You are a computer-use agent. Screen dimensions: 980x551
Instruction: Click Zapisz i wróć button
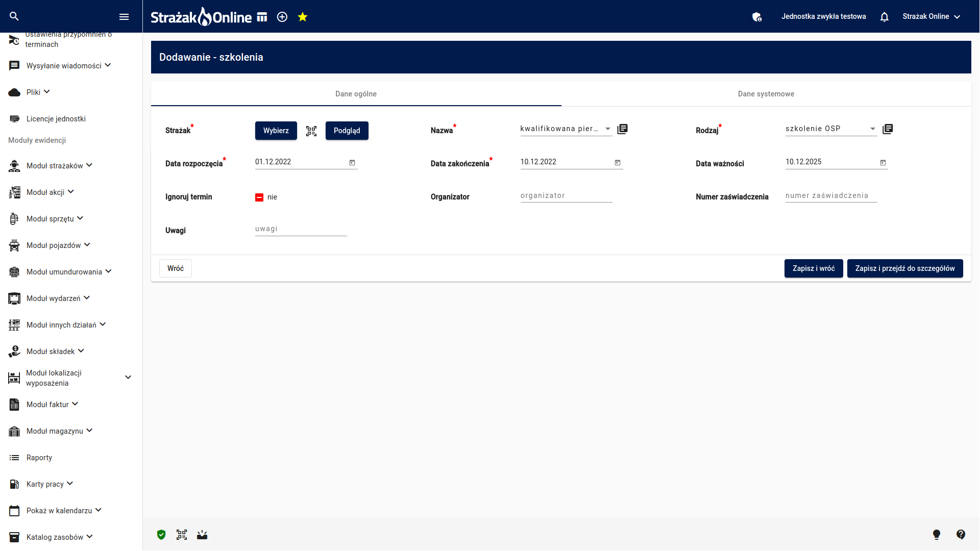point(814,268)
